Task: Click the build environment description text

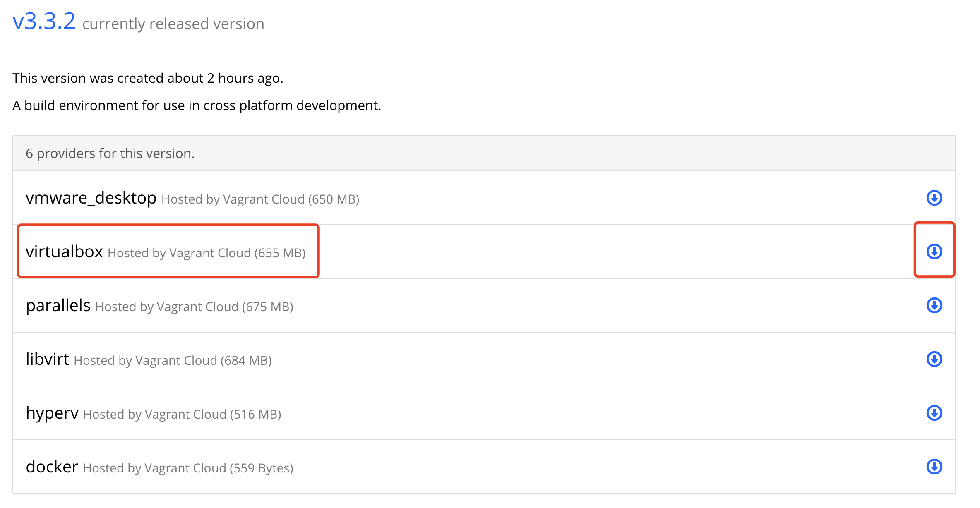Action: (197, 105)
